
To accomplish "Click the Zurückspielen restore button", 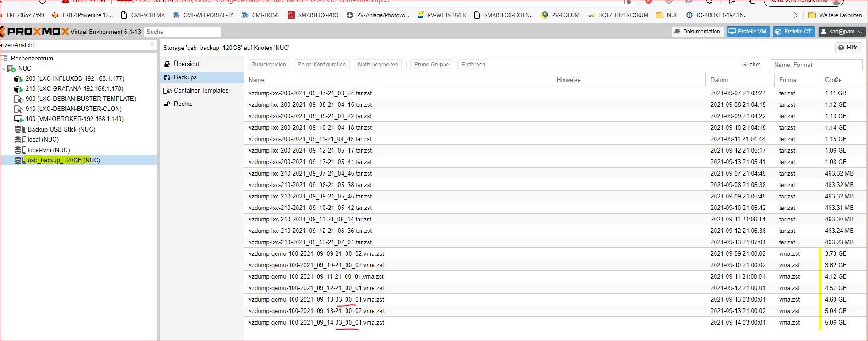I will [x=269, y=65].
